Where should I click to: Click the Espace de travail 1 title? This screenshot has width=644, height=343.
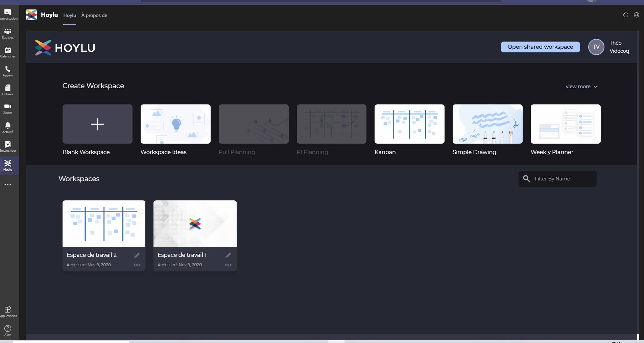click(x=182, y=255)
